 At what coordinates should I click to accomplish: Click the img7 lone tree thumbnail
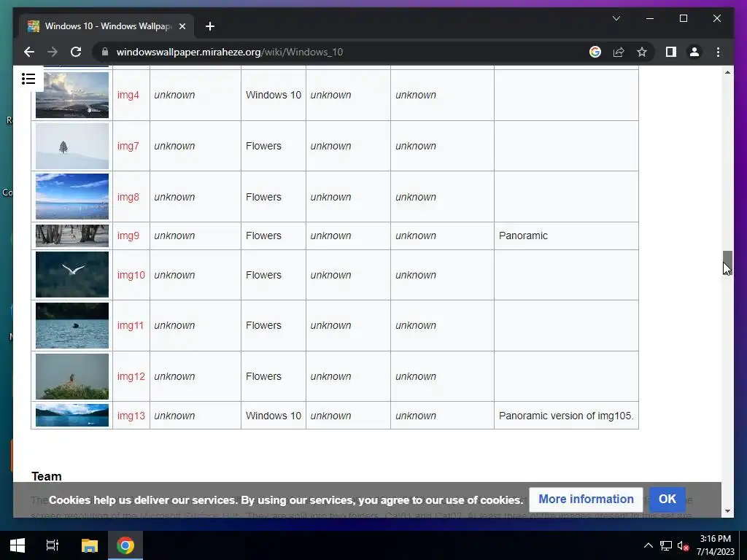pos(72,146)
